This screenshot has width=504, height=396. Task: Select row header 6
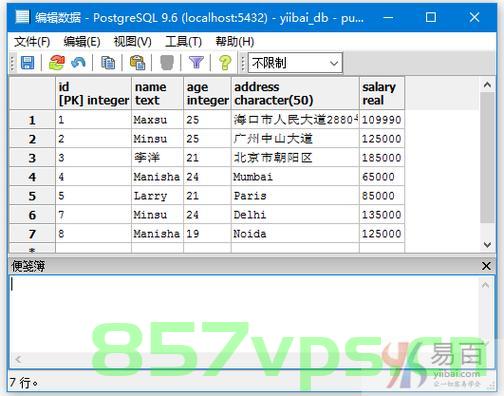pyautogui.click(x=32, y=215)
